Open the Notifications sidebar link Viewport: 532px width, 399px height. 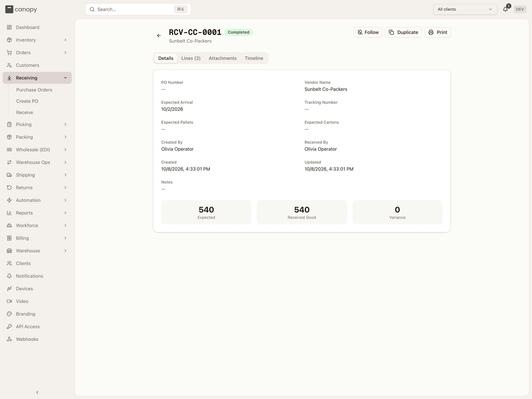(x=29, y=276)
